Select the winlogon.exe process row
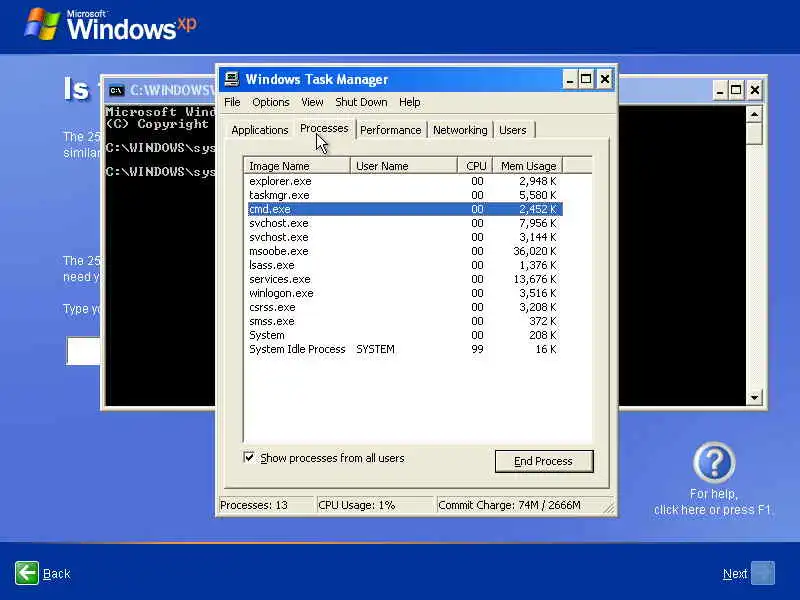The image size is (800, 600). coord(405,293)
